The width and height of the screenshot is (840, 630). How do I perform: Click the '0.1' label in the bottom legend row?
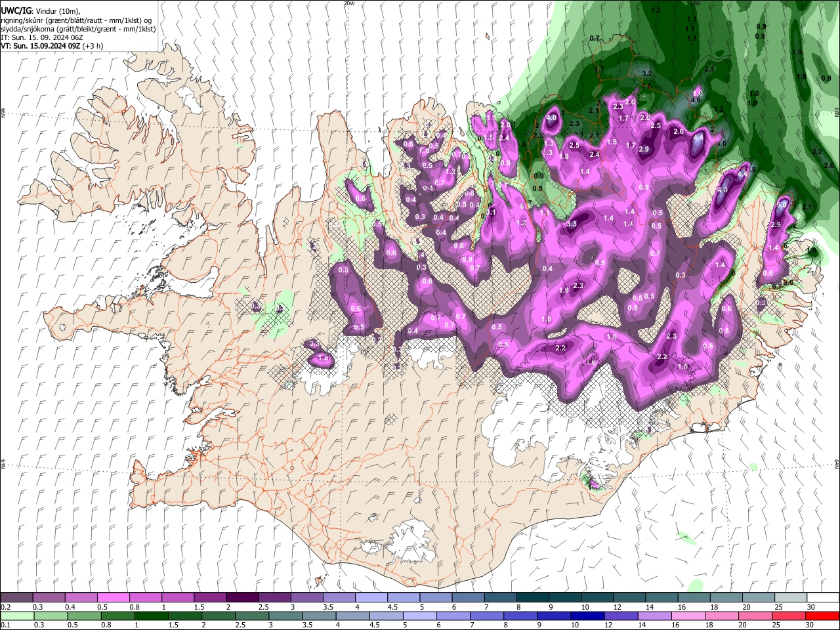[5, 625]
